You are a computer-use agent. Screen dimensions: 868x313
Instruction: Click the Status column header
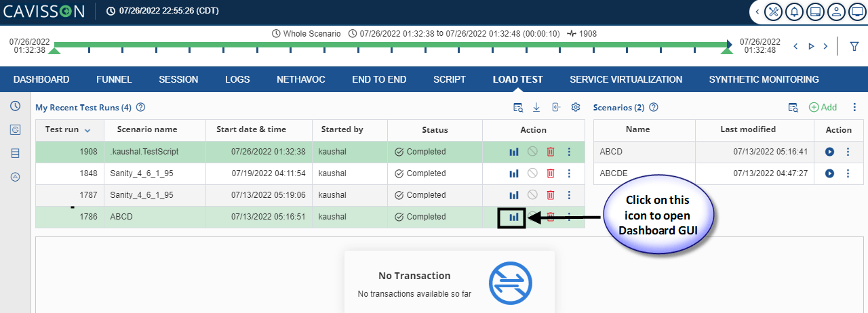(435, 129)
